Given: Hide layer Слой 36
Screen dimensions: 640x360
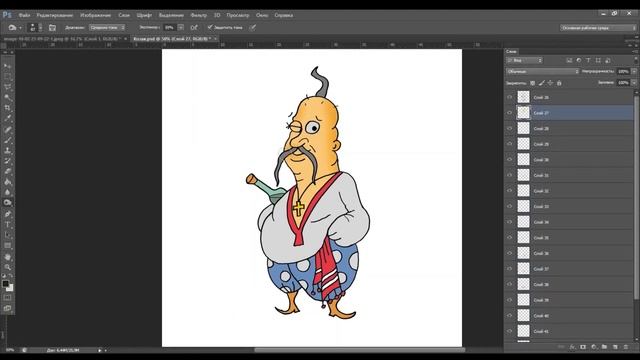Looking at the screenshot, I should coord(509,253).
